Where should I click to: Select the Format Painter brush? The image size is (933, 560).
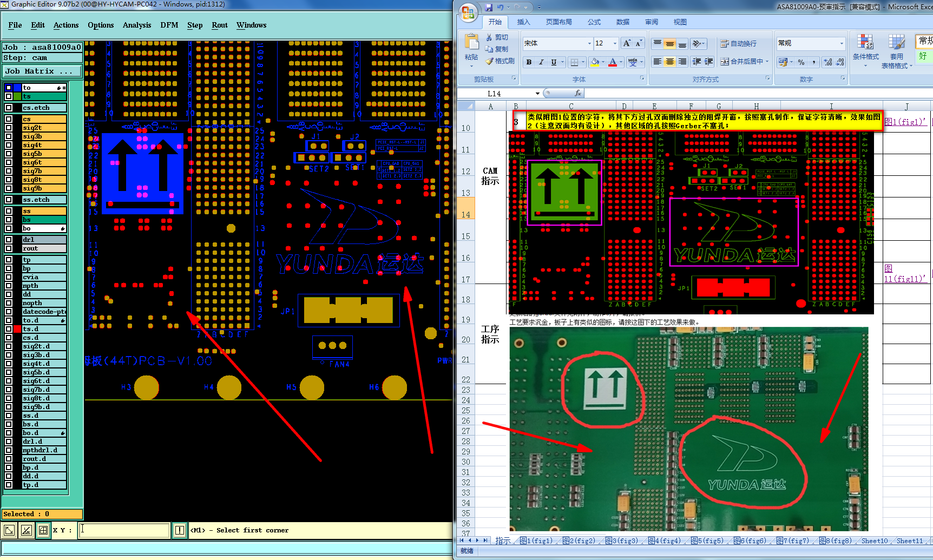(489, 61)
